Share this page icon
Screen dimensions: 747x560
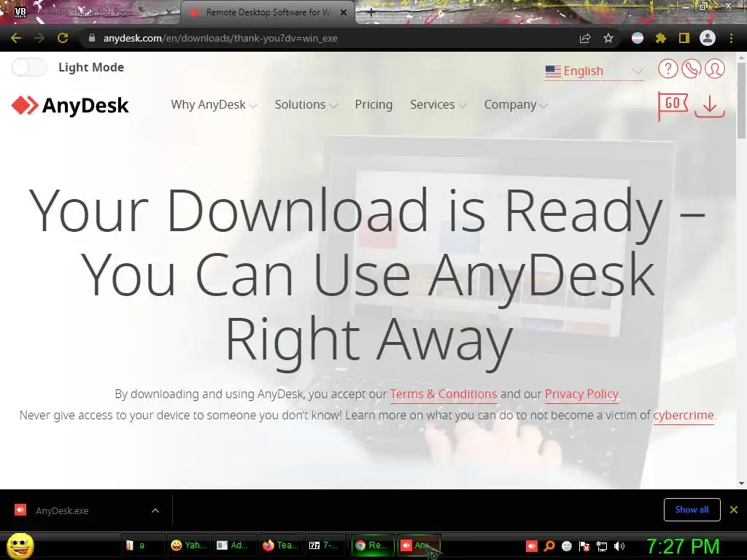click(585, 38)
